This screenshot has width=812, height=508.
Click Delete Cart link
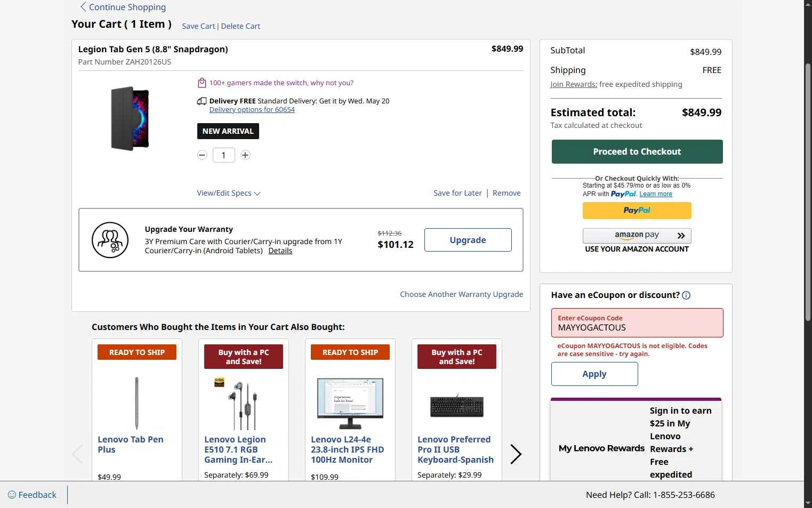coord(240,26)
